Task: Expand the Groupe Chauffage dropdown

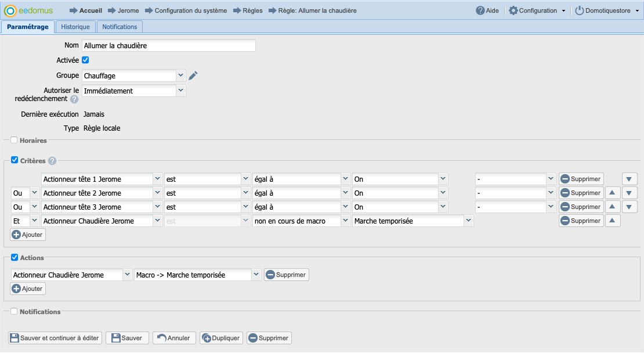Action: 180,75
